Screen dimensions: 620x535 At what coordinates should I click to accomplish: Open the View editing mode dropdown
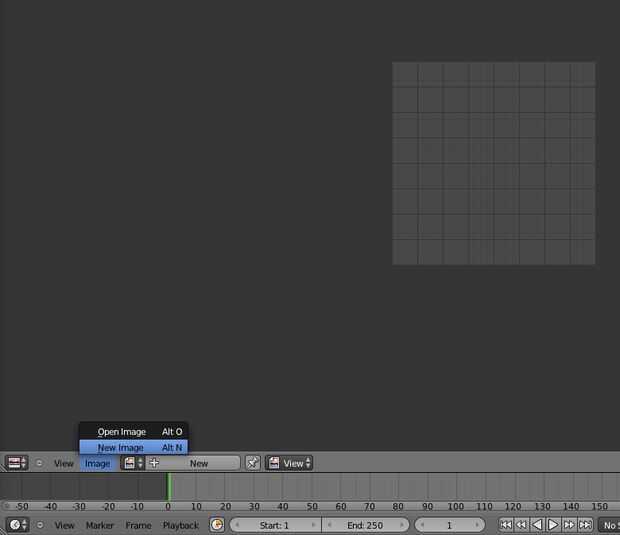tap(289, 463)
